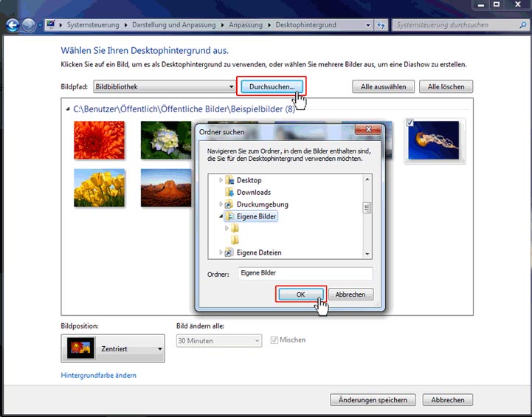Click Alle auswählen button
This screenshot has height=417, width=532.
(x=383, y=87)
